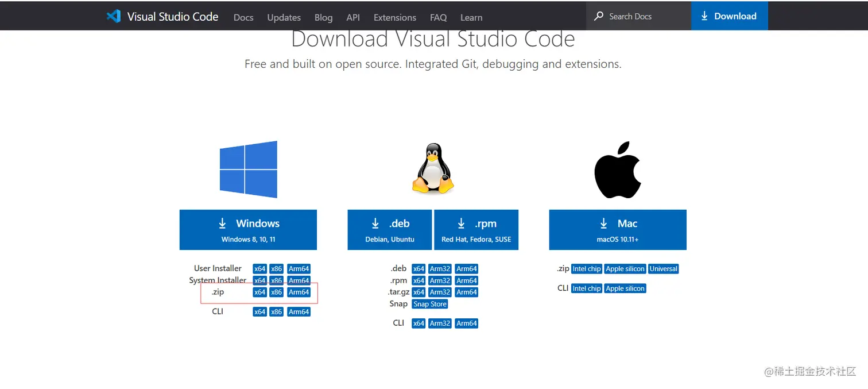The height and width of the screenshot is (389, 868).
Task: Download the Linux .tar.gz x64 archive
Action: point(418,292)
